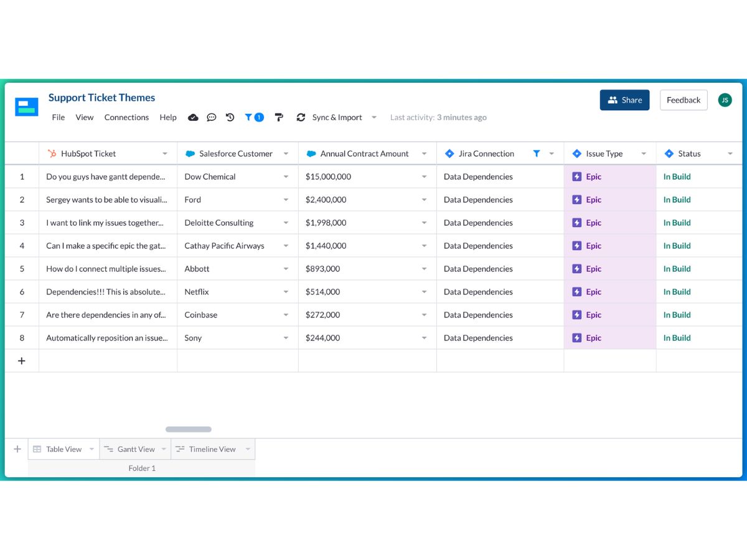Screen dimensions: 747x560
Task: Click 'Dependencies!!! This is absolute...' ticket
Action: point(108,292)
